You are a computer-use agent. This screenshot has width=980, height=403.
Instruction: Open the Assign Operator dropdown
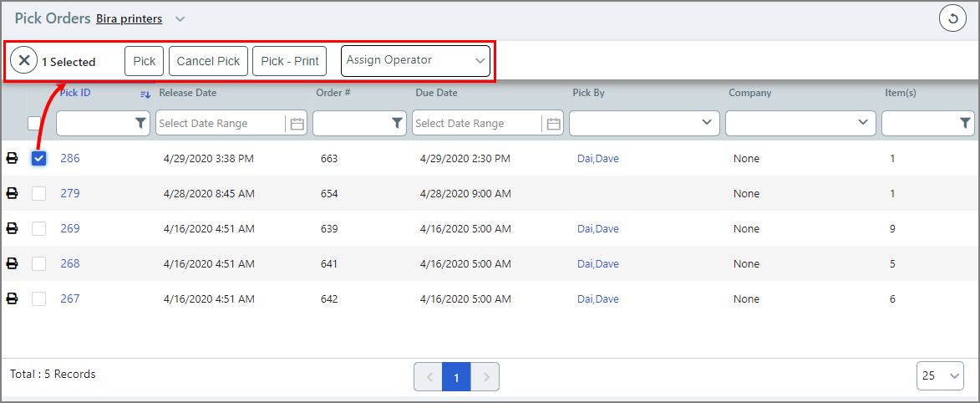pyautogui.click(x=415, y=61)
